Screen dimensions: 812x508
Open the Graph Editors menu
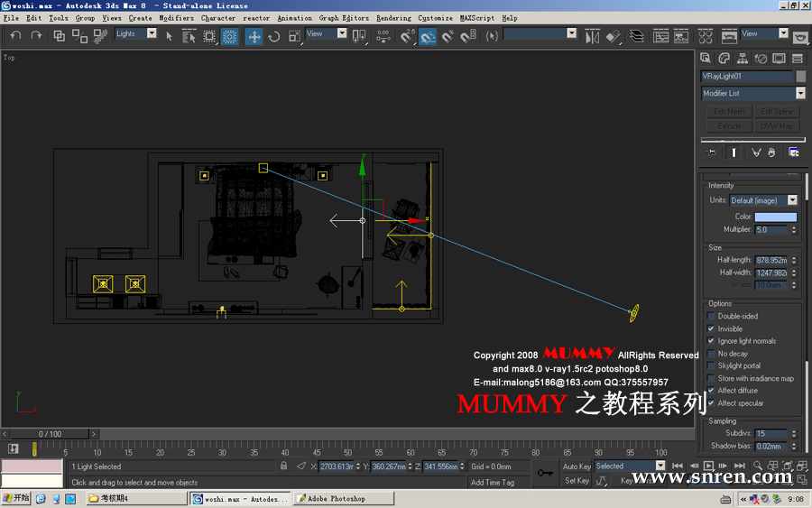click(344, 18)
